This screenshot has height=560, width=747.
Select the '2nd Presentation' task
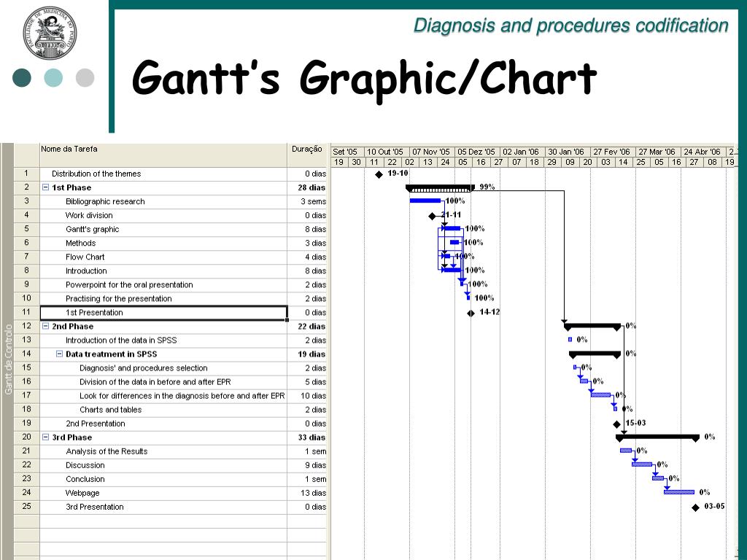163,424
